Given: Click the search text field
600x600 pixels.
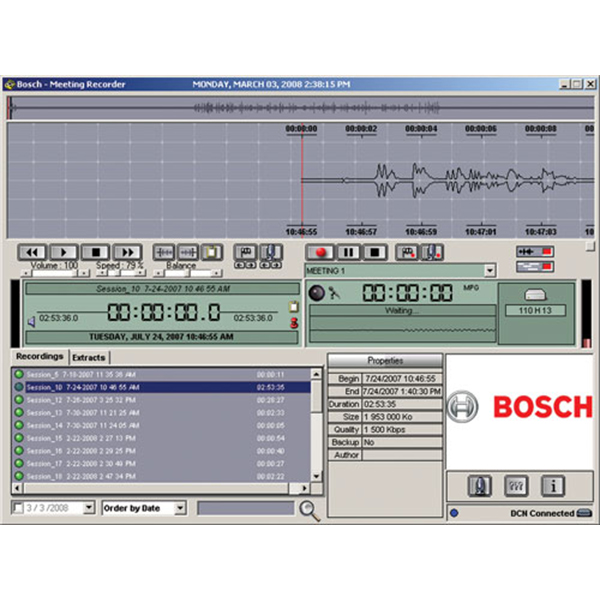Looking at the screenshot, I should point(246,508).
